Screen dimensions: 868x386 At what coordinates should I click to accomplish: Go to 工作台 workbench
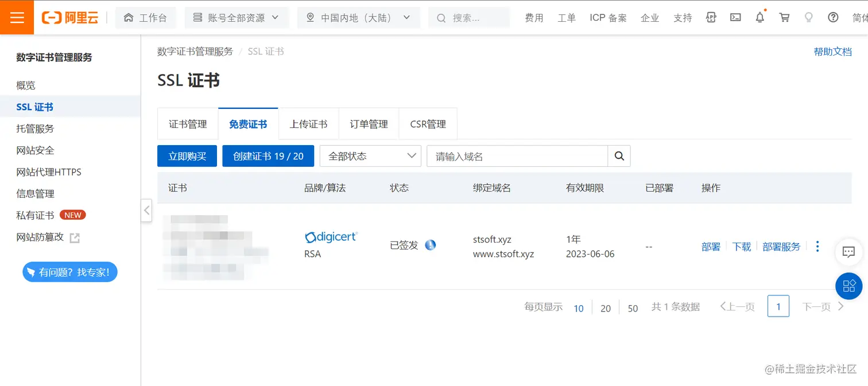coord(146,18)
